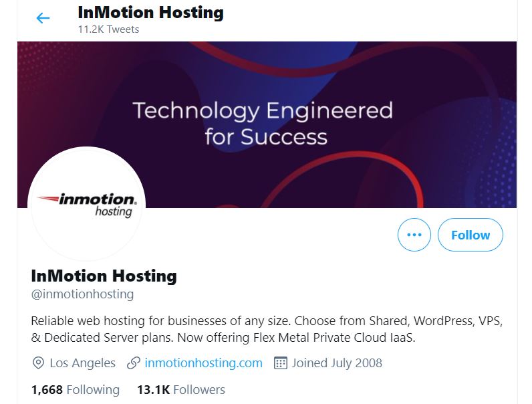Viewport: 532px width, 404px height.
Task: View the 1,668 Following list
Action: [x=75, y=389]
